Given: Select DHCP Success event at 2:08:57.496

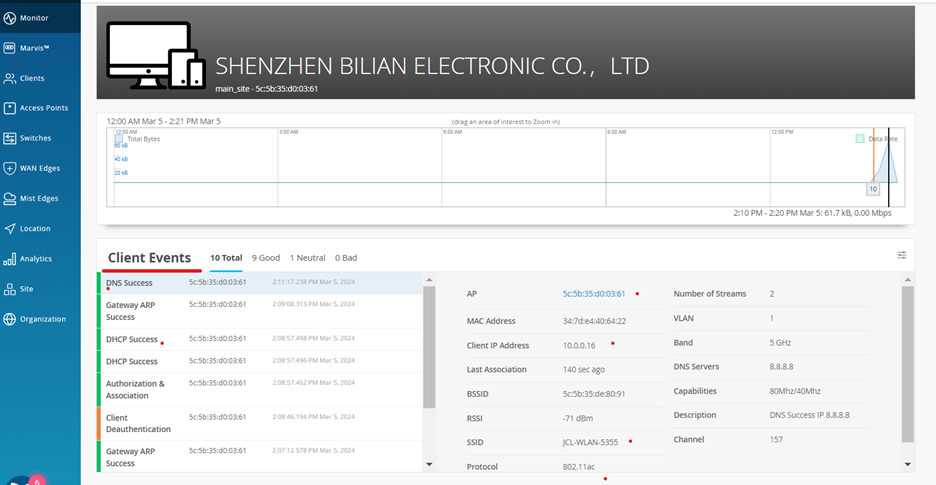Looking at the screenshot, I should point(260,361).
